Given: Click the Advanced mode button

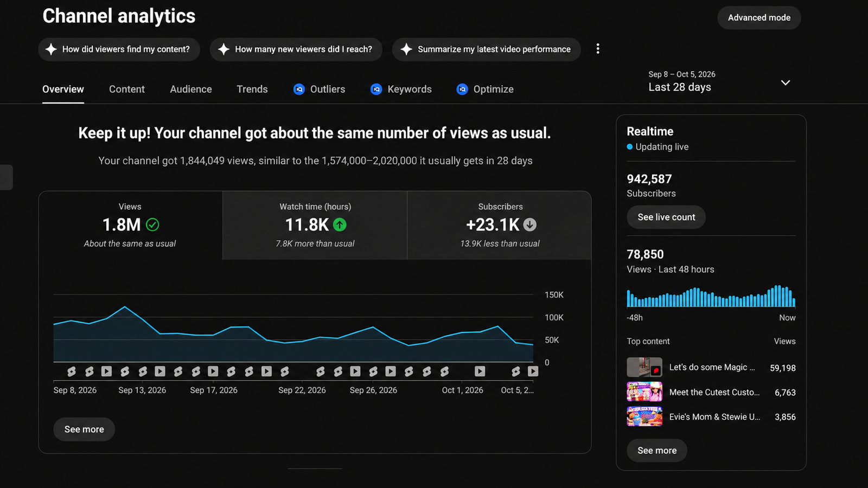Looking at the screenshot, I should coord(759,18).
